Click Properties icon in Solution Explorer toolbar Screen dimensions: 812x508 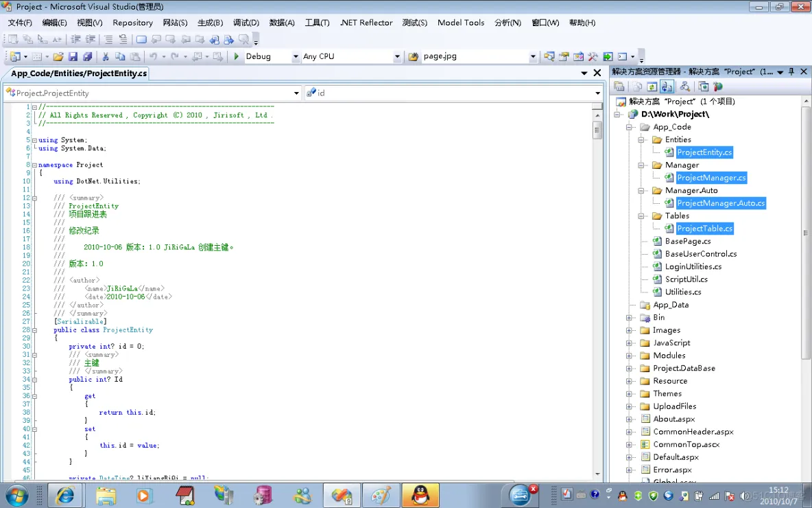pos(619,86)
